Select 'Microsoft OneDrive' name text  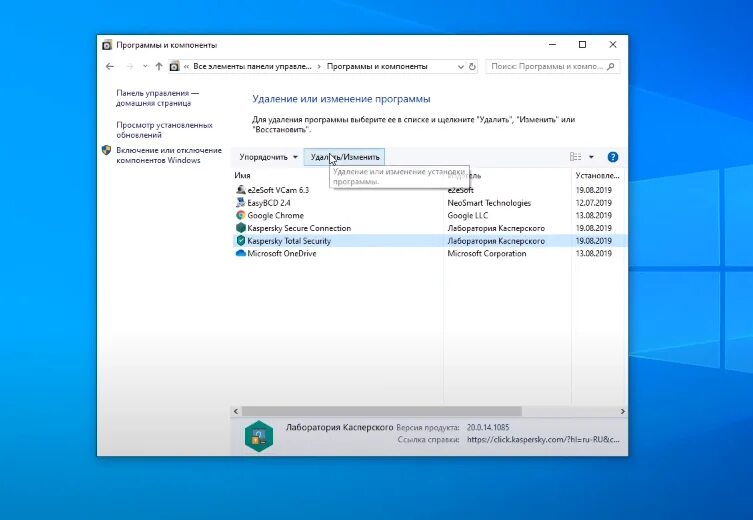click(x=281, y=254)
